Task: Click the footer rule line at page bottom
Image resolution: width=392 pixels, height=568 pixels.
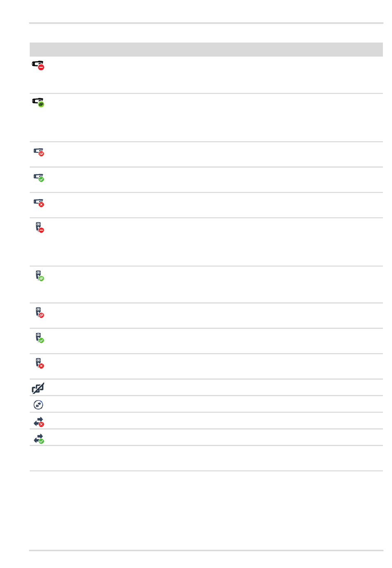Action: click(x=206, y=550)
